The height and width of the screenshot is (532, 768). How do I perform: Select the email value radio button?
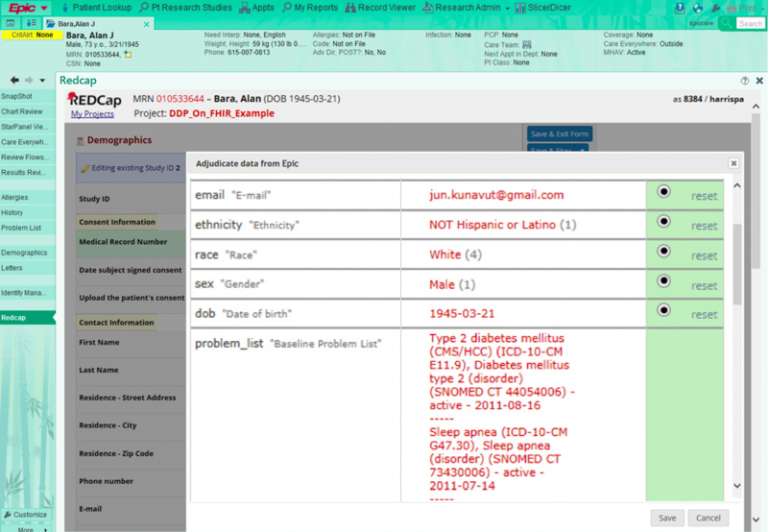[663, 191]
